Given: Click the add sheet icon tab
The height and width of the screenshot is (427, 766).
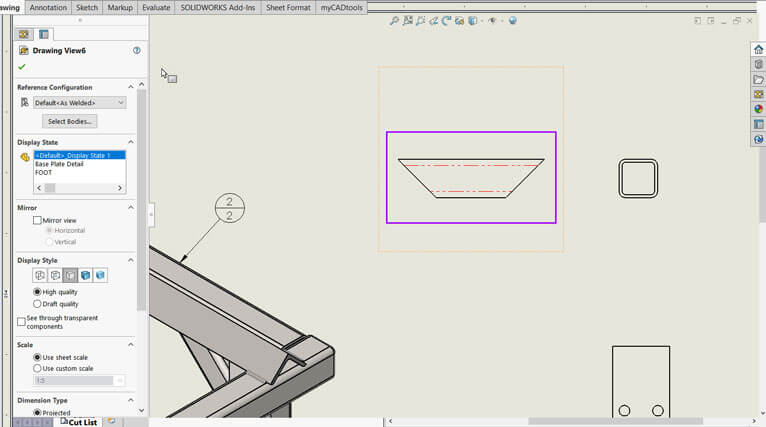Looking at the screenshot, I should [x=112, y=421].
